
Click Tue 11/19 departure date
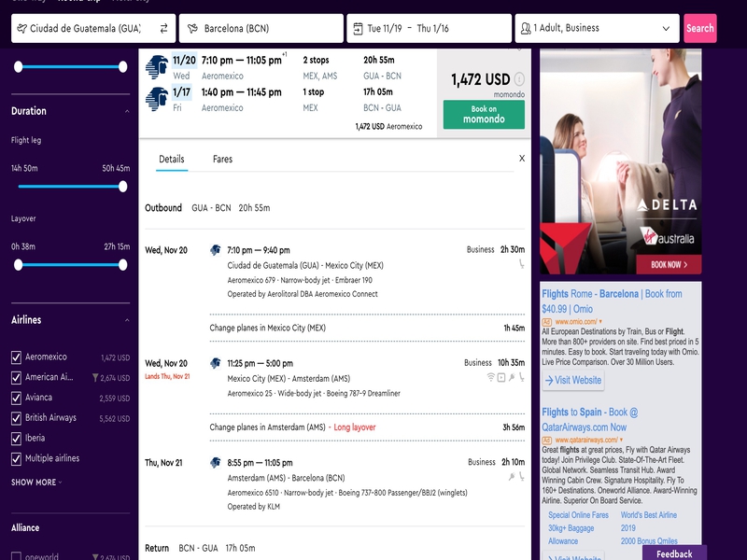pos(385,29)
